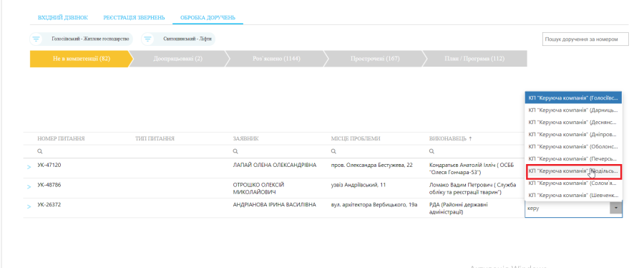Select the План / Програма (112) stage
The image size is (644, 268).
474,59
